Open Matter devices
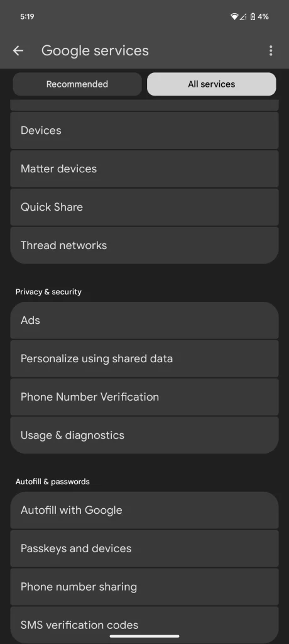The height and width of the screenshot is (644, 289). click(144, 169)
